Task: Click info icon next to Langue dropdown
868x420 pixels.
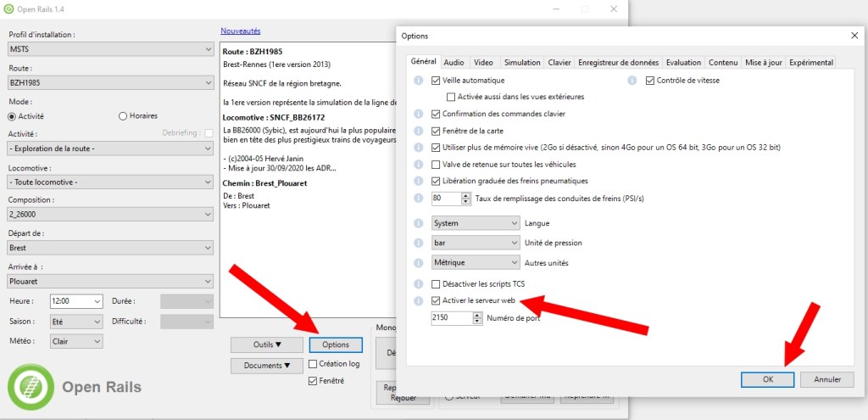Action: click(x=418, y=223)
